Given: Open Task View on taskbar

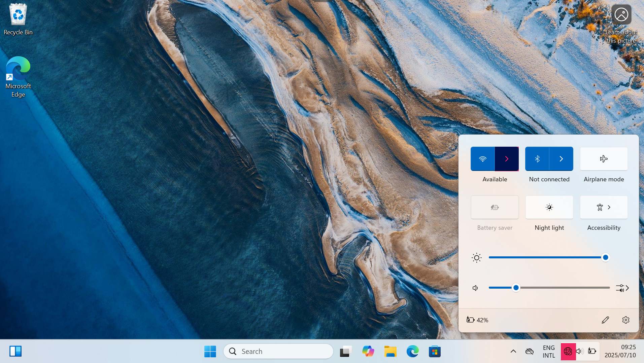Looking at the screenshot, I should (x=345, y=352).
